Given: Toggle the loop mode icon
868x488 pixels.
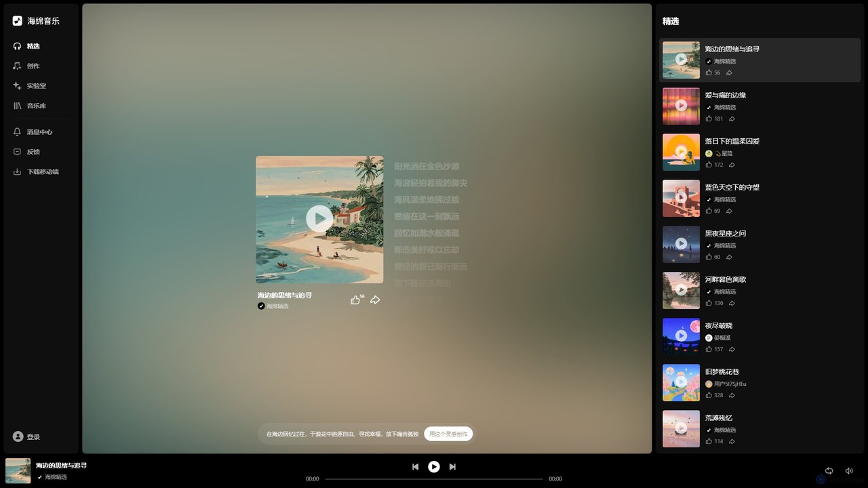Looking at the screenshot, I should (829, 470).
